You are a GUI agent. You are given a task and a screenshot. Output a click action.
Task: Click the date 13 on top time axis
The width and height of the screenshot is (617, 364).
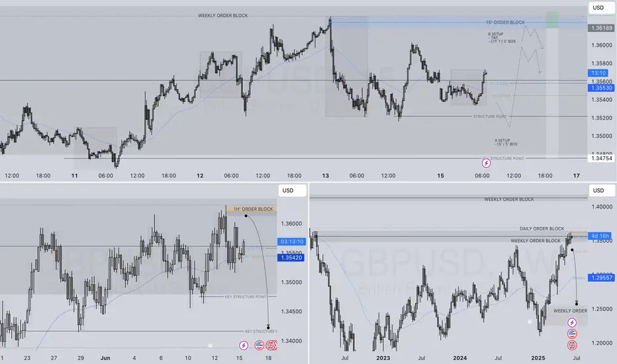click(x=326, y=175)
